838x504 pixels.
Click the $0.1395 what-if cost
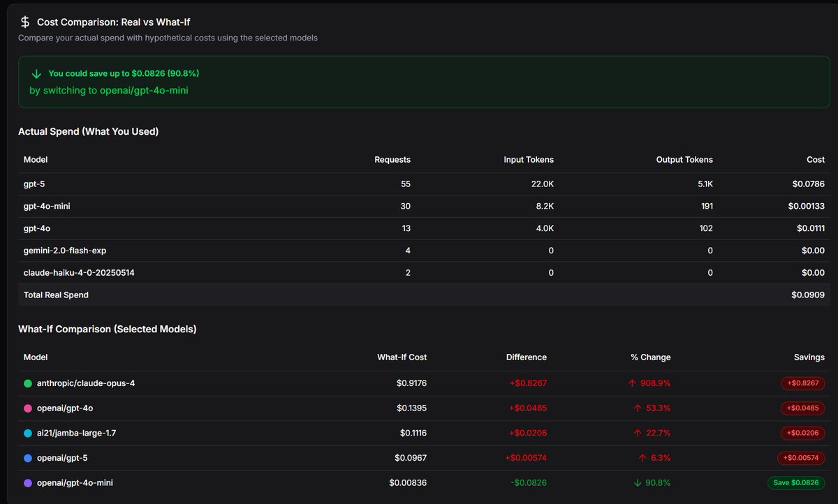pyautogui.click(x=411, y=408)
